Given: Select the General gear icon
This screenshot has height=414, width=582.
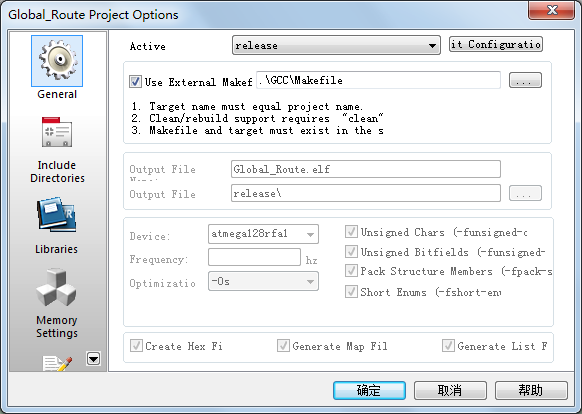Looking at the screenshot, I should [x=57, y=61].
